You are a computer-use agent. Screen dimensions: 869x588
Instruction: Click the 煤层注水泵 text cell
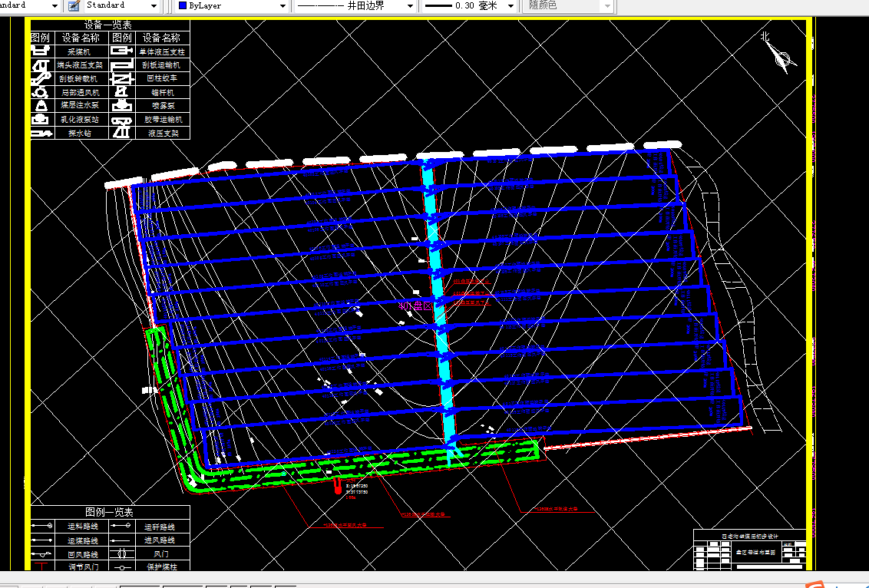80,104
